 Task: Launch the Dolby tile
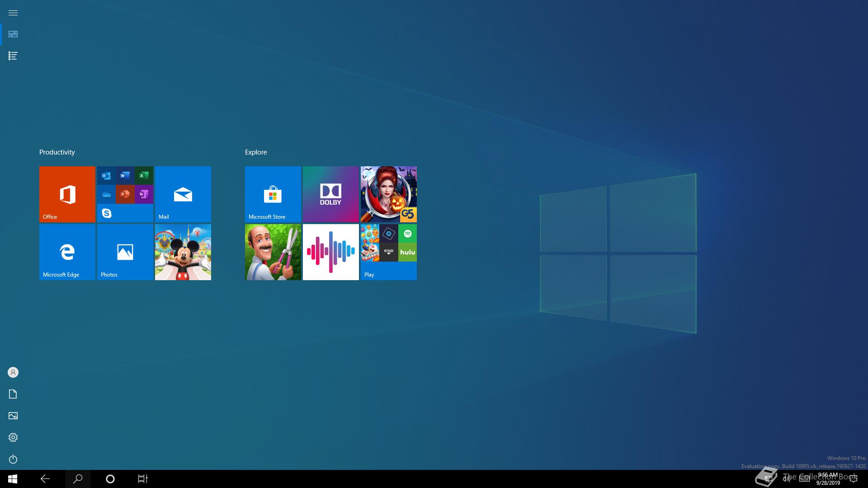pos(331,194)
